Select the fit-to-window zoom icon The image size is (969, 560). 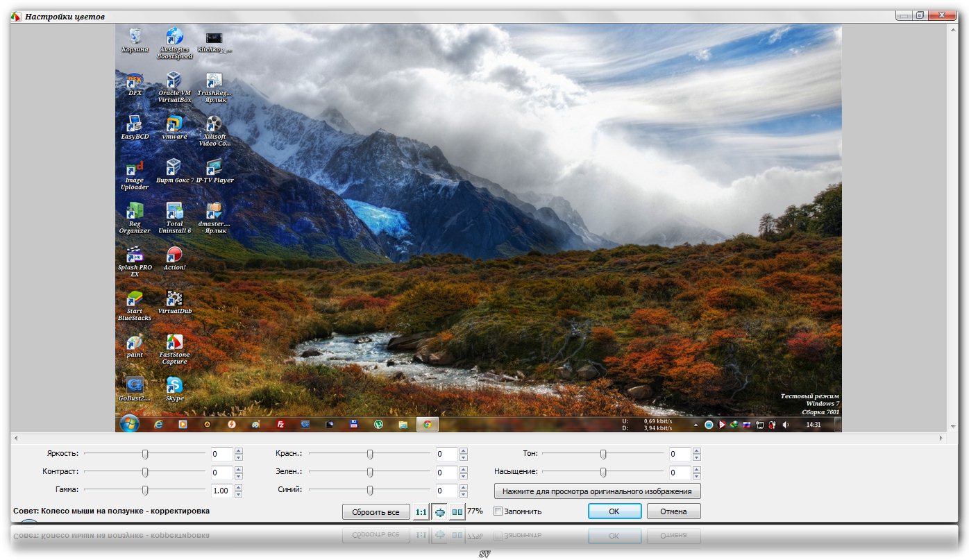point(439,511)
